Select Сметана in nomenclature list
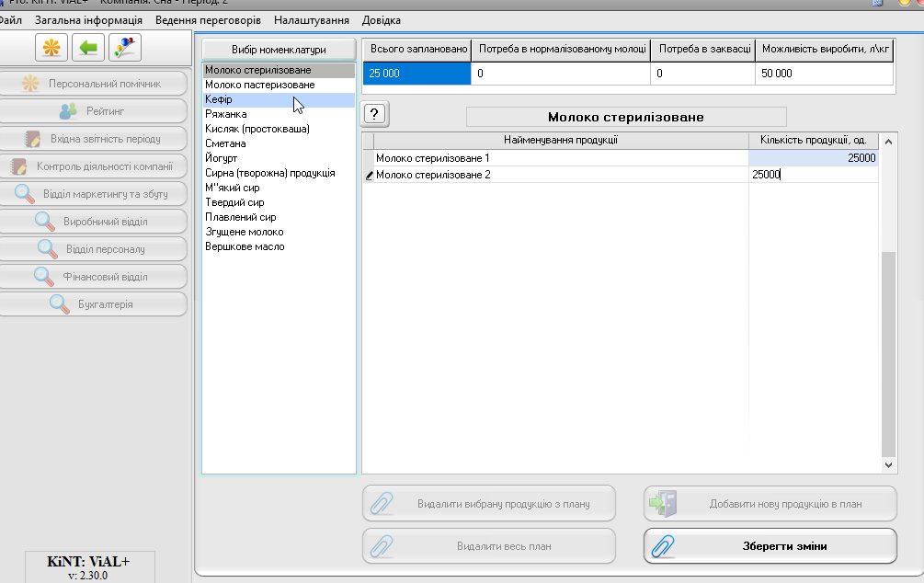Image resolution: width=924 pixels, height=583 pixels. (x=279, y=143)
